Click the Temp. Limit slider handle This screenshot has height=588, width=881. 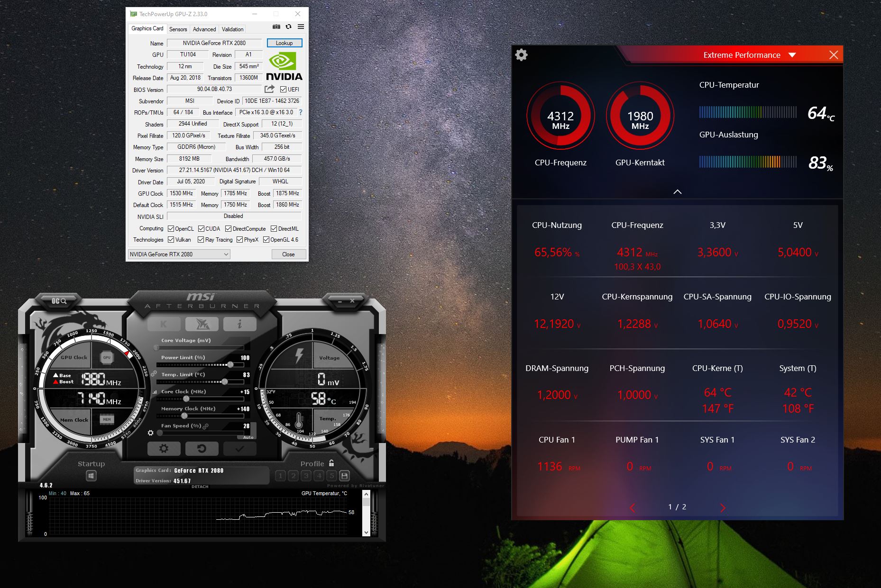click(x=224, y=382)
